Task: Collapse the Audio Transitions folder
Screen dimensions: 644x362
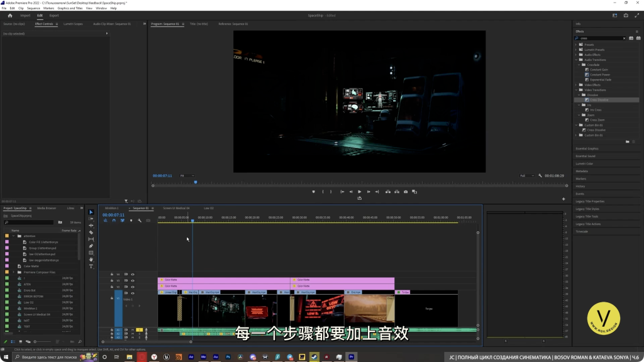Action: coord(576,60)
